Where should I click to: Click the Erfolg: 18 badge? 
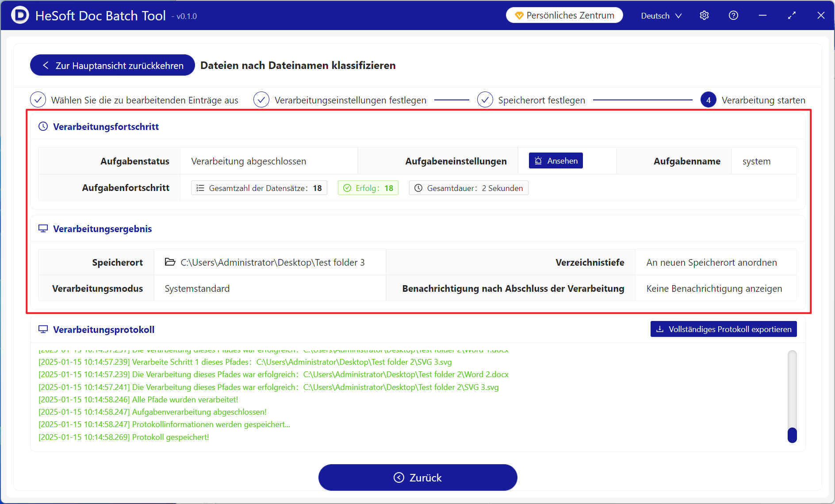(x=368, y=188)
